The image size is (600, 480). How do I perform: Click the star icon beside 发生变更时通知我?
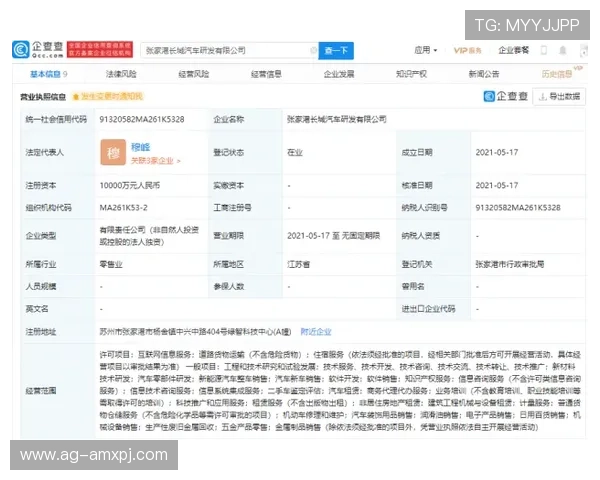76,97
